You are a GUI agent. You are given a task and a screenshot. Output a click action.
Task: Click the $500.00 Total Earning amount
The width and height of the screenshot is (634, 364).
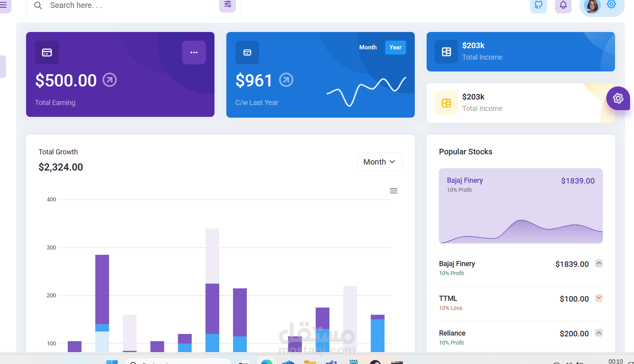pos(66,81)
